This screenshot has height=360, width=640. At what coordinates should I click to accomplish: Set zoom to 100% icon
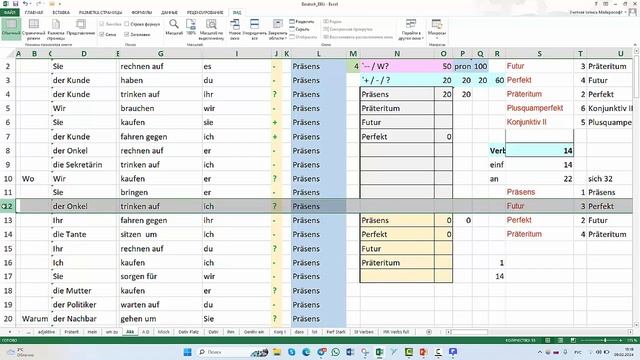[x=191, y=27]
